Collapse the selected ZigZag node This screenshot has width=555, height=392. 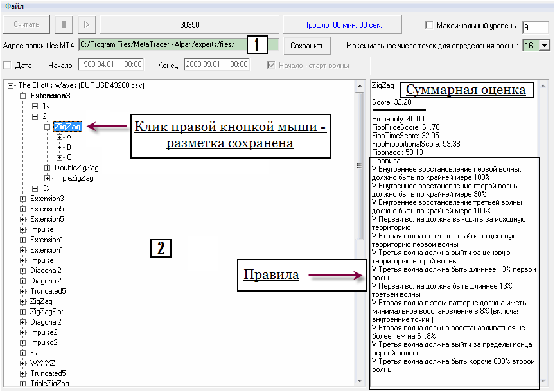click(x=47, y=127)
